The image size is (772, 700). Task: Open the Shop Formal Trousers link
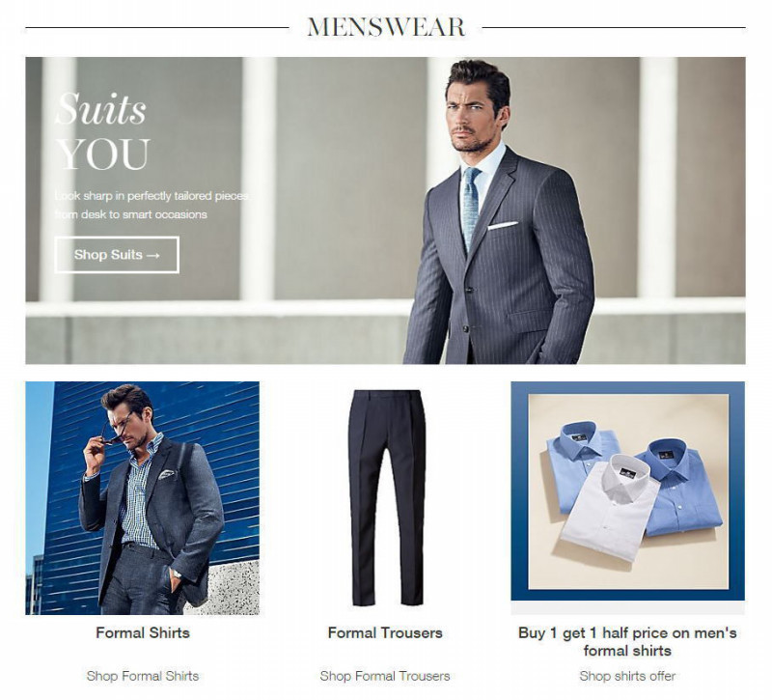(385, 675)
